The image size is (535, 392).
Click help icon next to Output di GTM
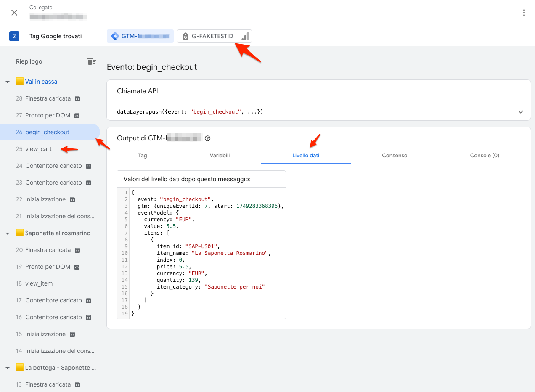207,138
